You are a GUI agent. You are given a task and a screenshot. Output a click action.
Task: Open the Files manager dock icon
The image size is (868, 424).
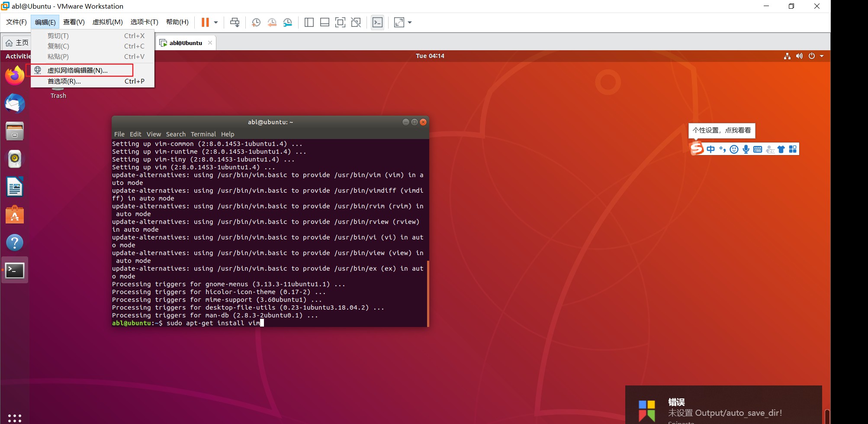(x=15, y=131)
